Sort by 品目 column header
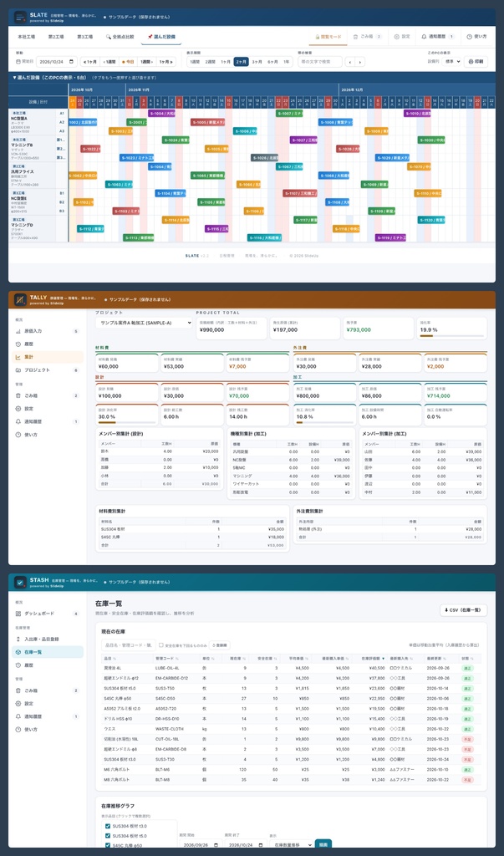 click(x=126, y=659)
